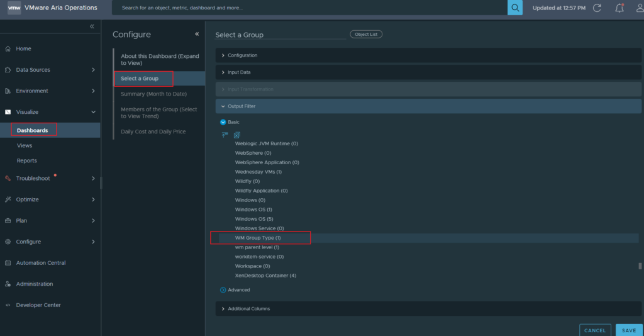This screenshot has width=644, height=336.
Task: Click the Environment icon
Action: [8, 91]
